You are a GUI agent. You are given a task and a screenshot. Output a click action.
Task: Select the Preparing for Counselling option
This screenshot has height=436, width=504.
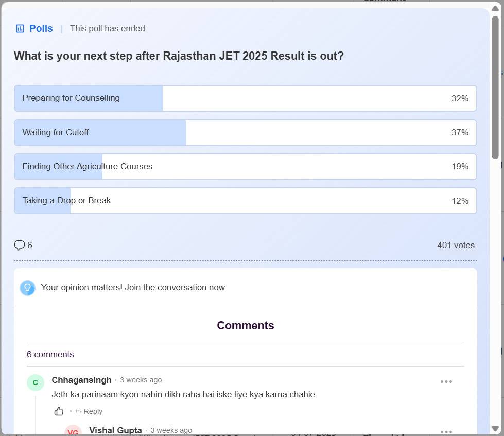tap(245, 98)
